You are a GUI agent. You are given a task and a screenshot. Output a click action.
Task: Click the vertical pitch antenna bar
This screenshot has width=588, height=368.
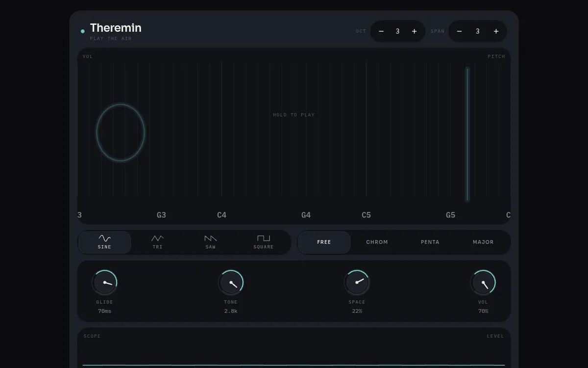coord(467,134)
